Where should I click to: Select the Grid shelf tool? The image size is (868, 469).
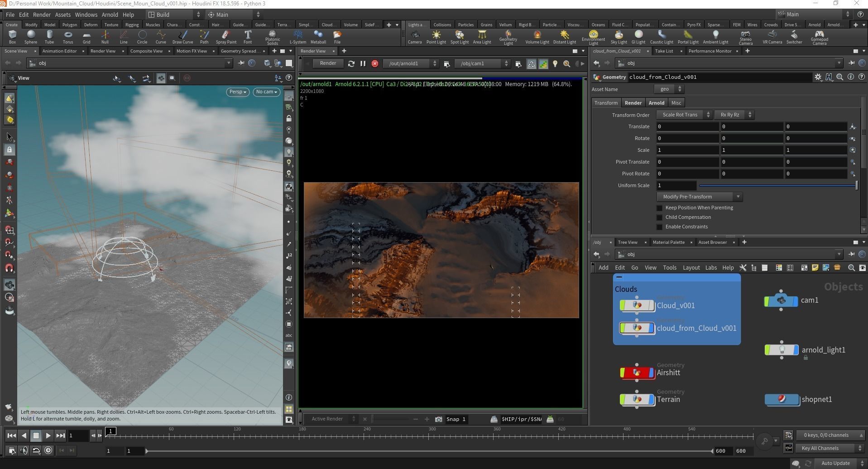click(x=86, y=37)
